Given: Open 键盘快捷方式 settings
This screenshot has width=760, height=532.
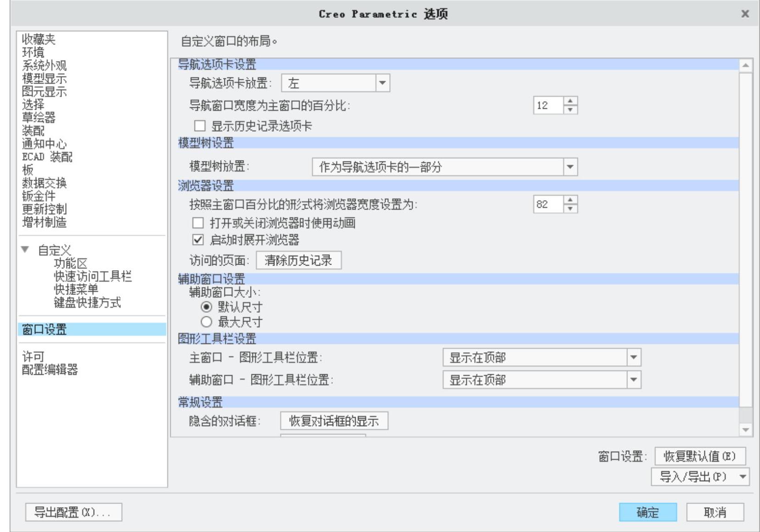Looking at the screenshot, I should point(87,303).
